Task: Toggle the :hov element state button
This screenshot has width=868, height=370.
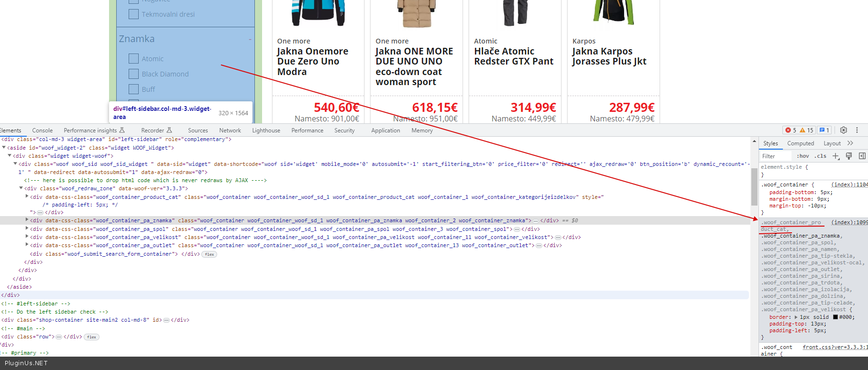Action: (802, 156)
